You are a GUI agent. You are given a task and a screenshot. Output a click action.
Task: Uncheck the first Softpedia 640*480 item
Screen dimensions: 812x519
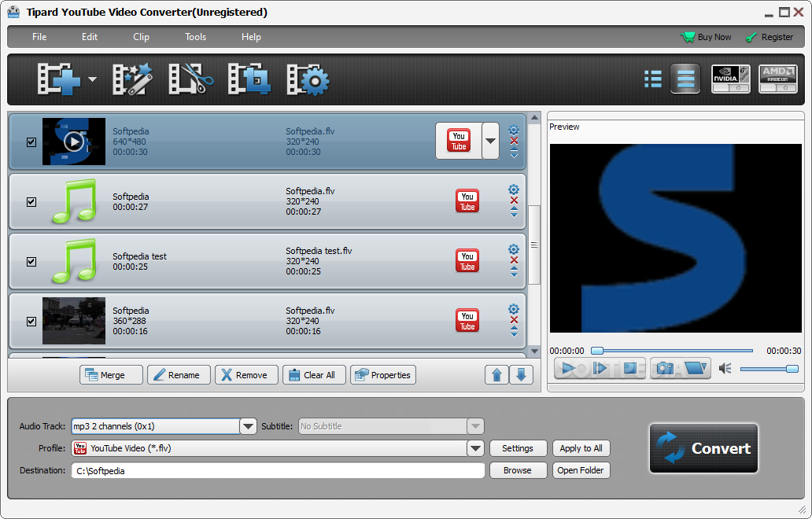[31, 142]
